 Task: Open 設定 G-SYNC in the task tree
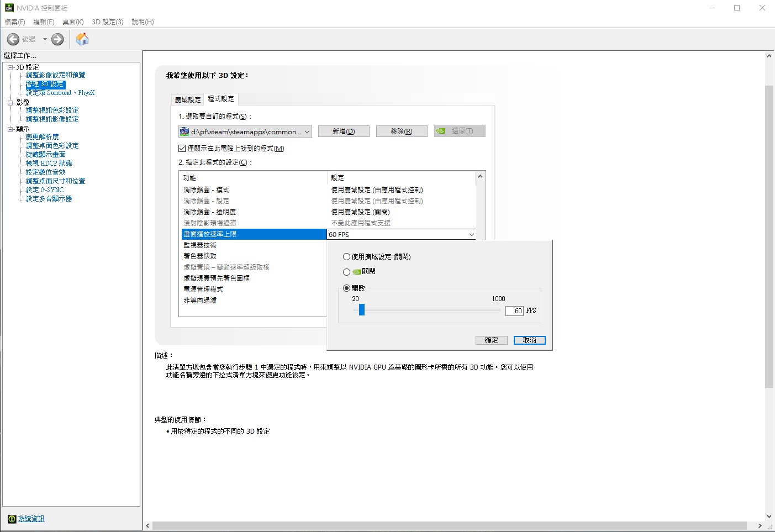point(45,190)
